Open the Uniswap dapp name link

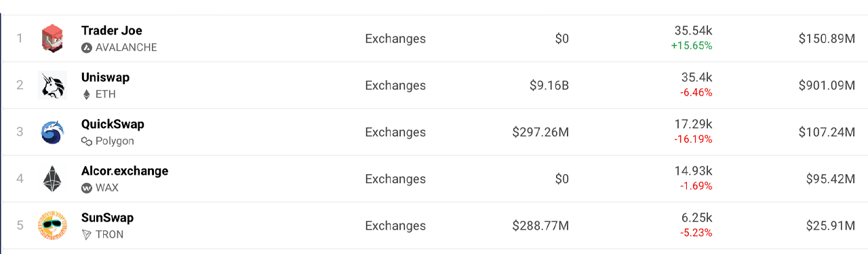point(105,77)
